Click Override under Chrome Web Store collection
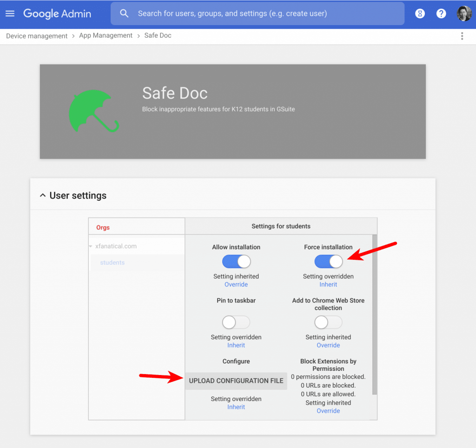Image resolution: width=476 pixels, height=448 pixels. pos(328,345)
